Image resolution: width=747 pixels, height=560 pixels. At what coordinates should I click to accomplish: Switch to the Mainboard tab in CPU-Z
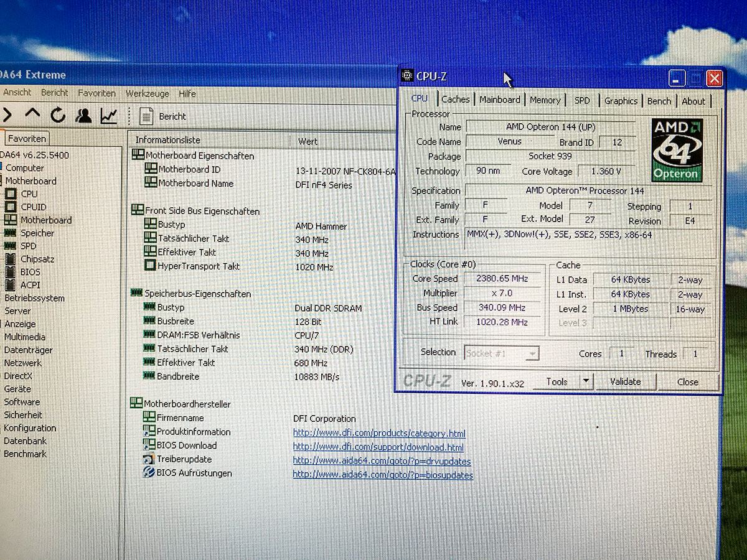[x=500, y=100]
